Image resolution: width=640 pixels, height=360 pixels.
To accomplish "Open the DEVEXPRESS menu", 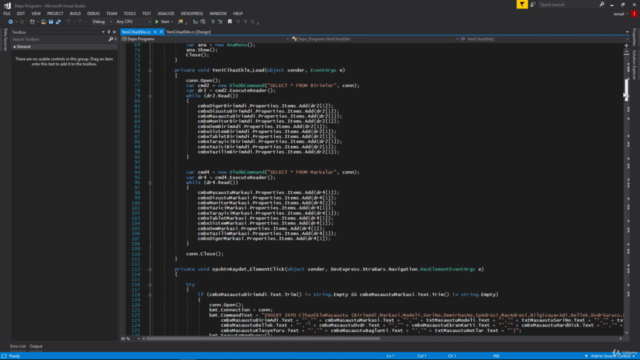I will [192, 13].
